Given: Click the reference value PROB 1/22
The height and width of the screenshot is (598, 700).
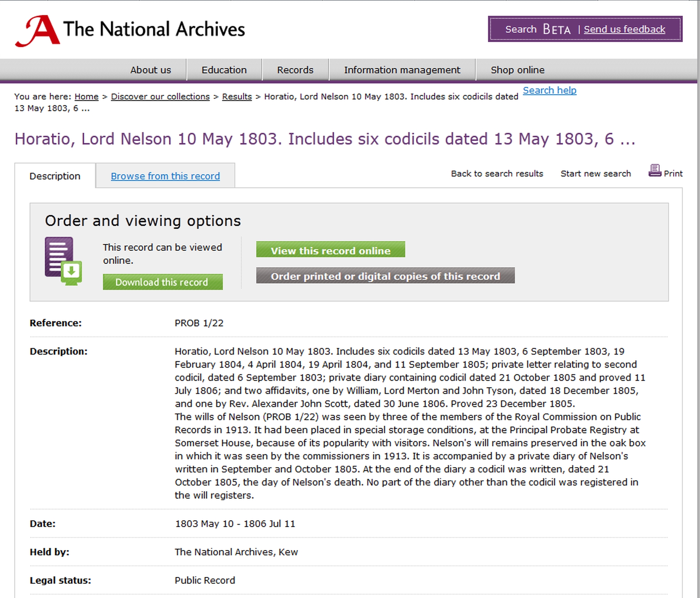Looking at the screenshot, I should (x=199, y=323).
